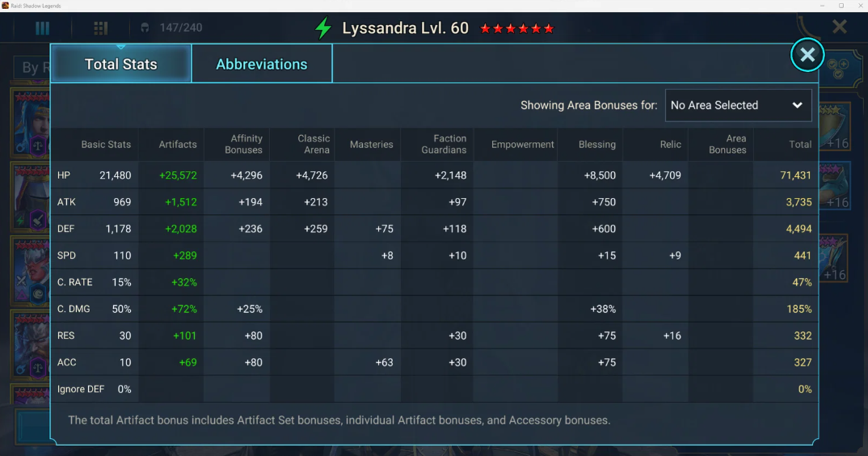Screen dimensions: 868x456
Task: Click the HP basic stat value 21,480
Action: pyautogui.click(x=115, y=175)
